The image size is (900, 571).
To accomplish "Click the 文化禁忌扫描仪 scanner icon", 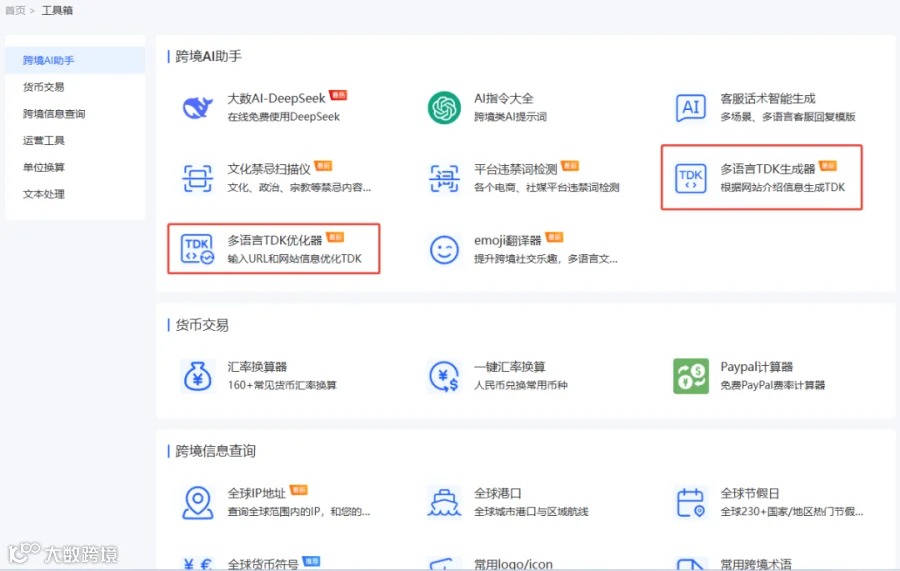I will (x=197, y=178).
